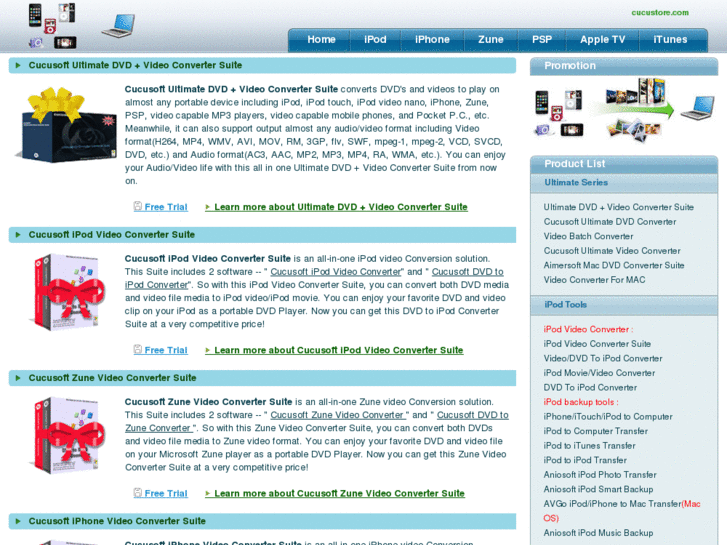
Task: Open Ultimate DVD + Video Converter Suite in Product List
Action: pos(619,207)
